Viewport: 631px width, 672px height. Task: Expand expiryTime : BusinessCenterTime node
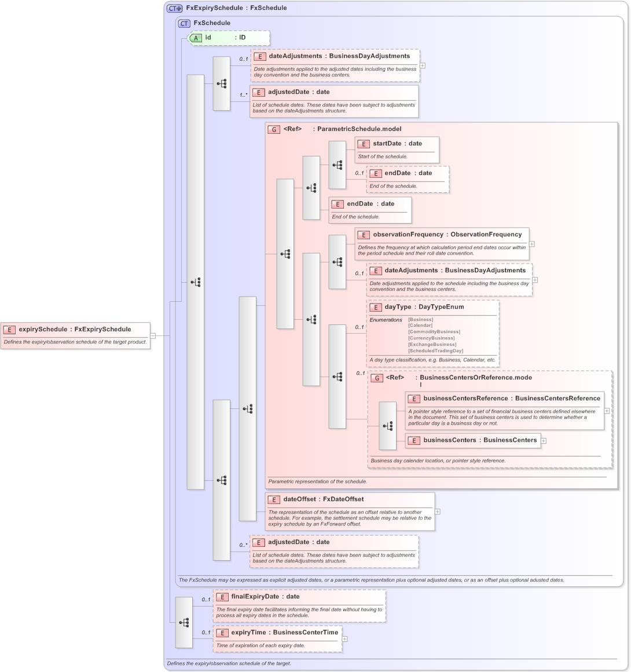coord(345,639)
